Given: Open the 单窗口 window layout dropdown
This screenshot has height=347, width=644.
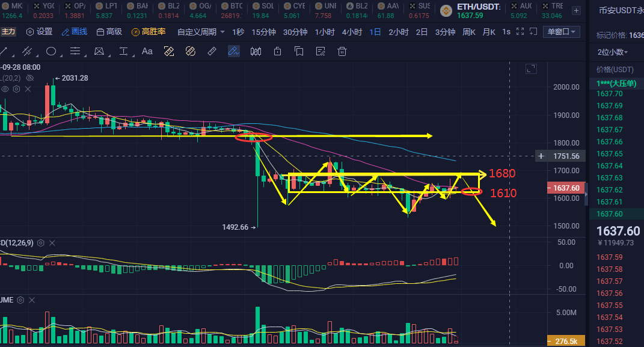Looking at the screenshot, I should 562,32.
